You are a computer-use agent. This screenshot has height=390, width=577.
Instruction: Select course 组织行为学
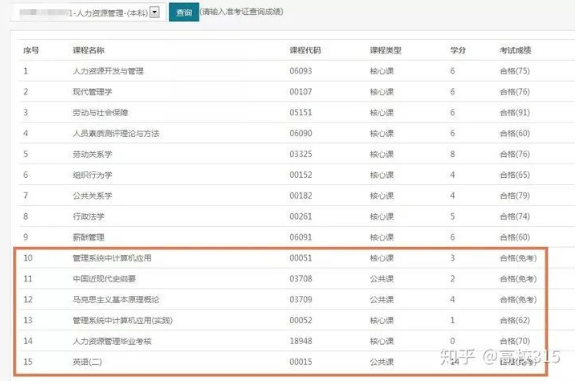pos(92,175)
